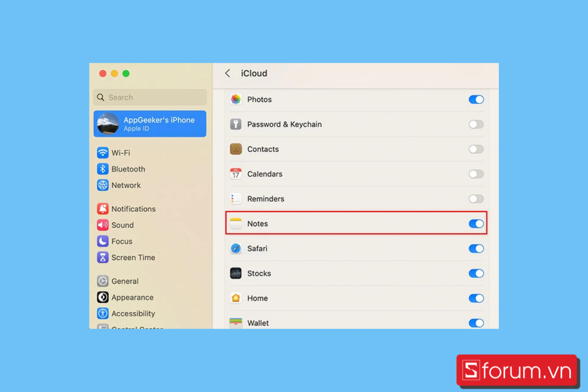Close System Settings with the red button
Screen dimensions: 588x392
[x=102, y=73]
